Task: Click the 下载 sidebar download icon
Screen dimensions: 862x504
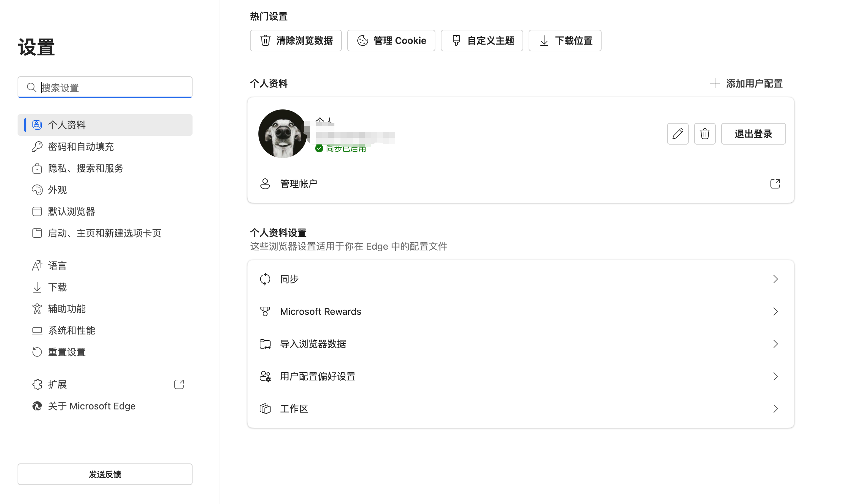Action: tap(37, 287)
